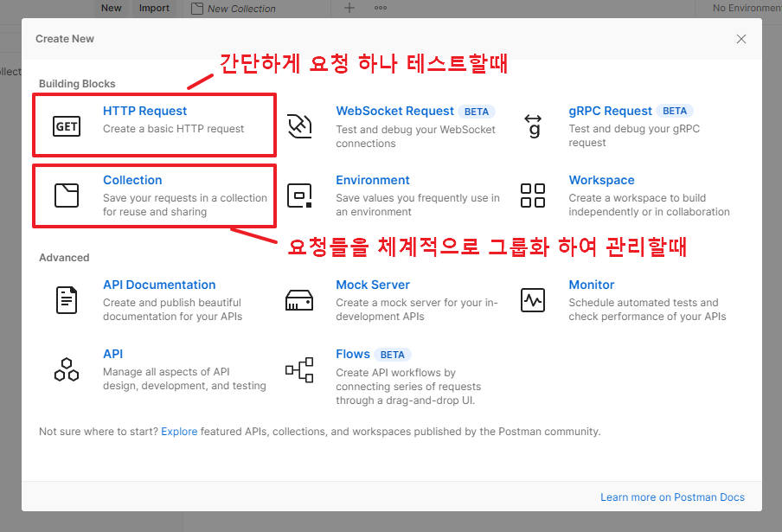Viewport: 782px width, 532px height.
Task: Switch to the New Collection tab
Action: (234, 9)
